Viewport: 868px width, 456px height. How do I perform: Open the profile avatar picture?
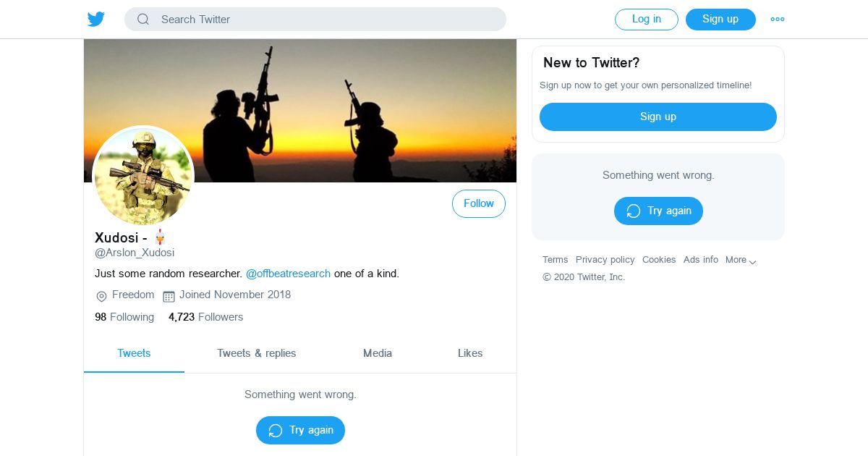[x=143, y=176]
